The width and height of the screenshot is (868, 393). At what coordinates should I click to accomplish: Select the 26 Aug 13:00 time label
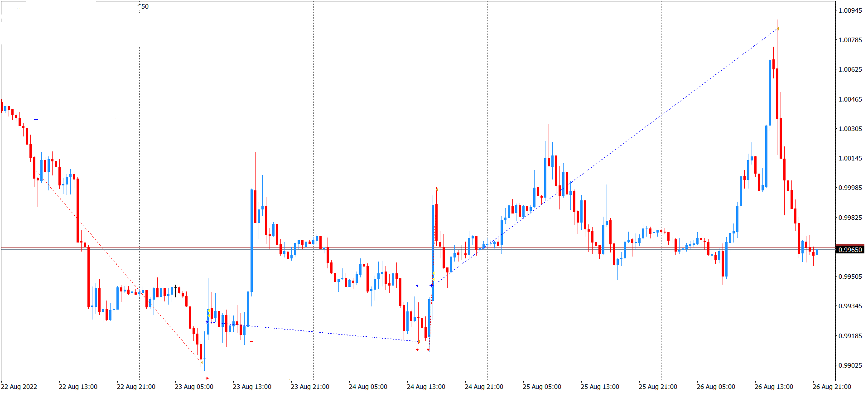pyautogui.click(x=774, y=387)
